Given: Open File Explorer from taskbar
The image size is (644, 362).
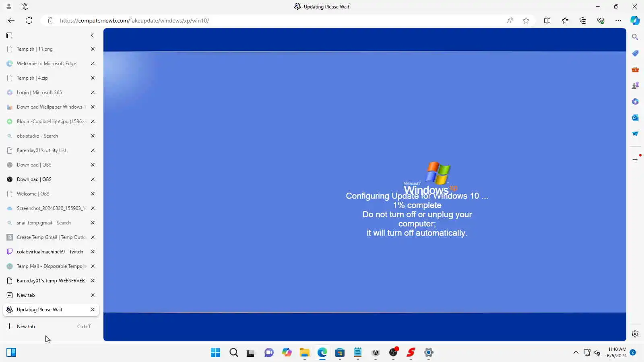Looking at the screenshot, I should [x=304, y=353].
